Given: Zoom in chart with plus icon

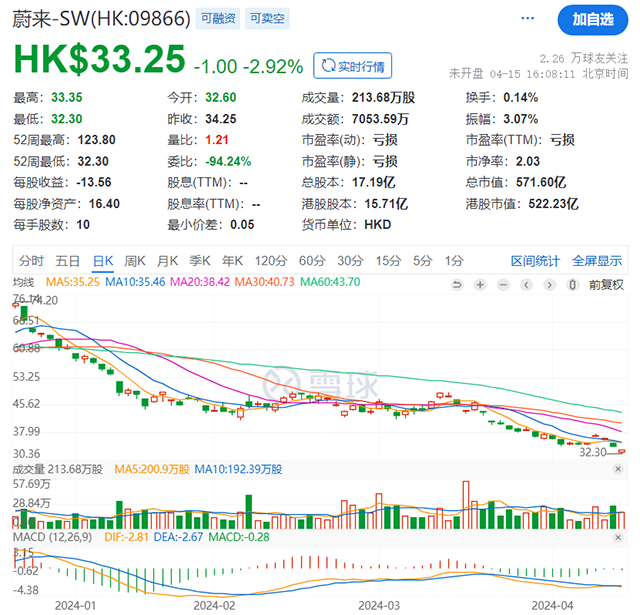Looking at the screenshot, I should (480, 284).
